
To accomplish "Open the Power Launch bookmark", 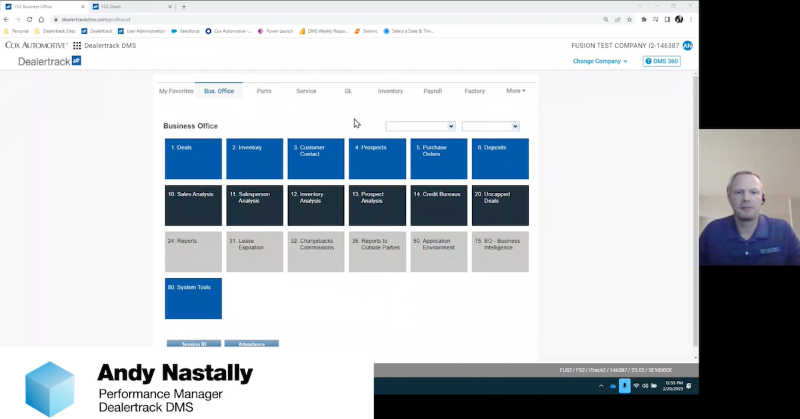I will (x=275, y=31).
